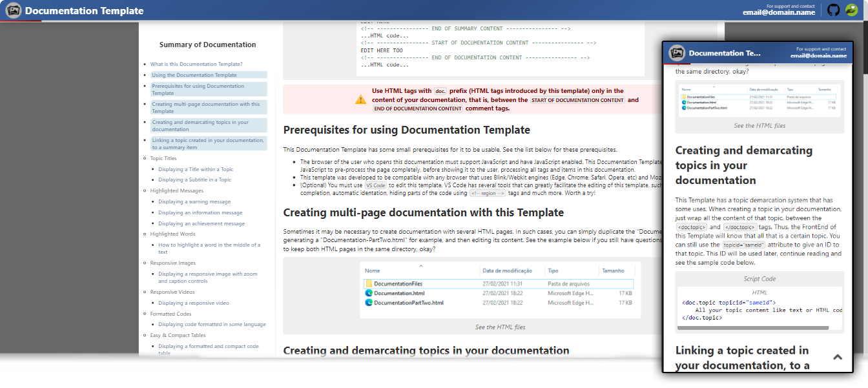Click the Data de modificação column header
This screenshot has height=388, width=868.
click(508, 271)
